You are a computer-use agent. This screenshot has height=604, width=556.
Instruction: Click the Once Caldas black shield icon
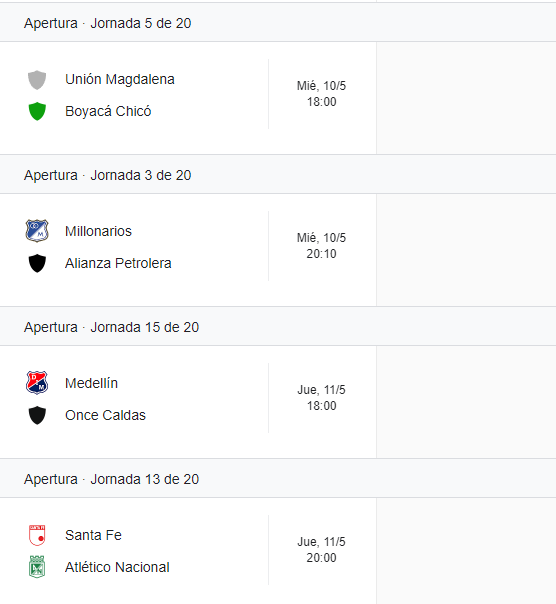tap(37, 415)
